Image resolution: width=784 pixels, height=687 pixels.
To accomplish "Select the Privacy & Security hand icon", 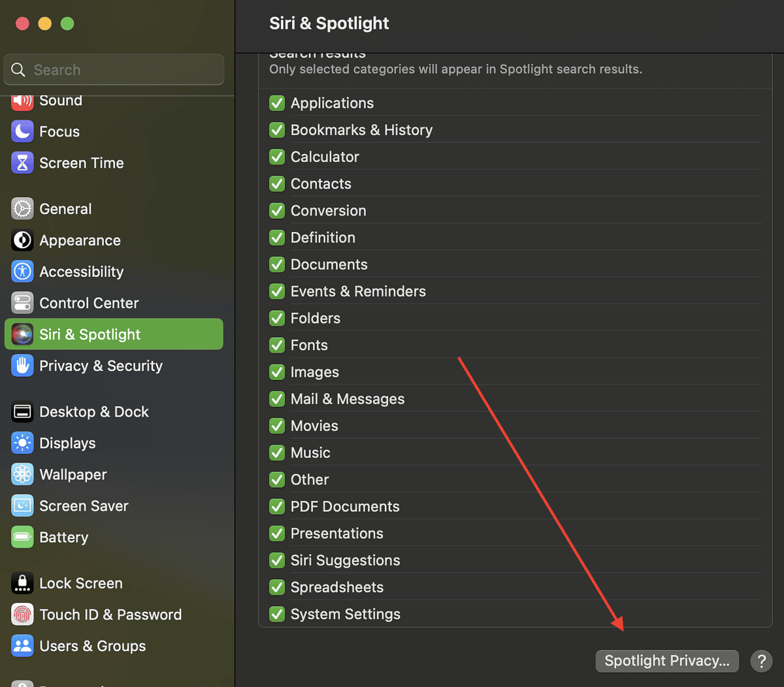I will click(22, 366).
